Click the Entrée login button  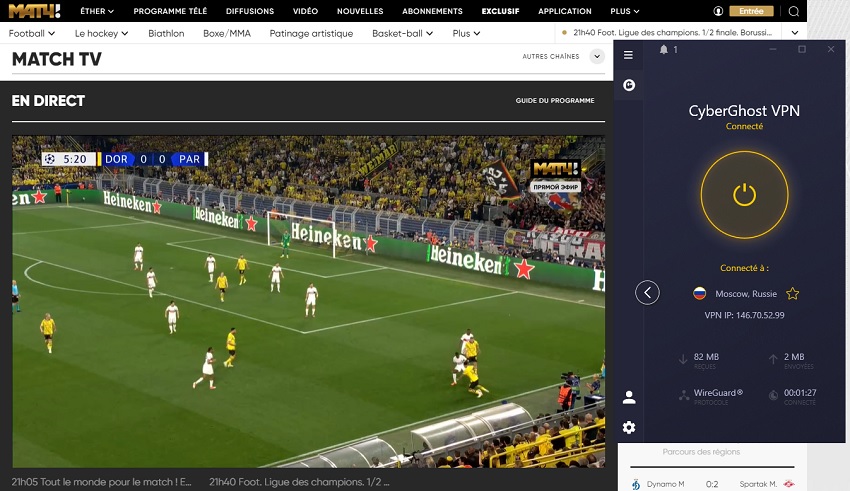(751, 11)
